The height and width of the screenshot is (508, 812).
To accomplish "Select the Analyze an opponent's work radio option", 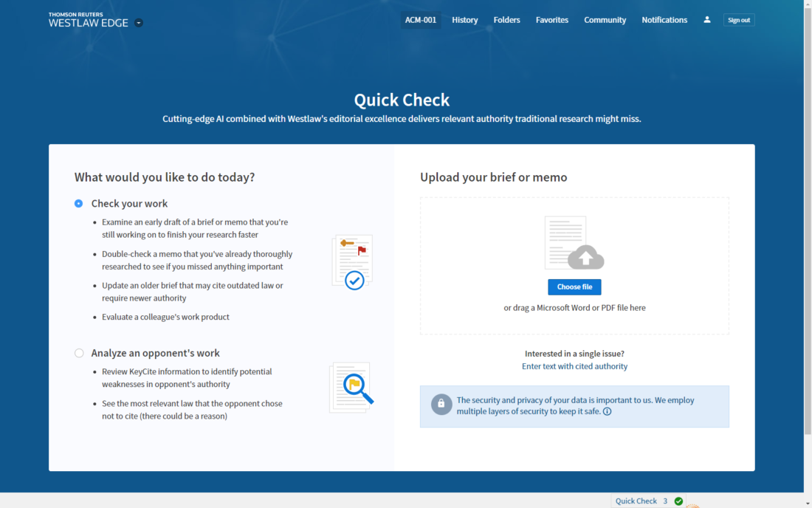I will point(79,353).
